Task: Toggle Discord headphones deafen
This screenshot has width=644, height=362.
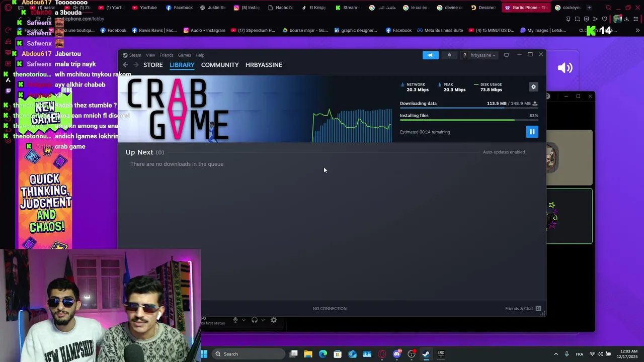Action: [255, 320]
